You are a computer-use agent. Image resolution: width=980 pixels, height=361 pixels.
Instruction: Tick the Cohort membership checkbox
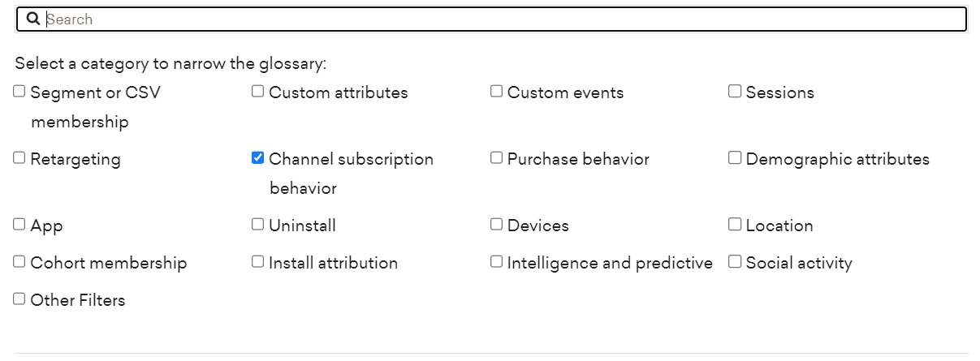click(x=19, y=262)
